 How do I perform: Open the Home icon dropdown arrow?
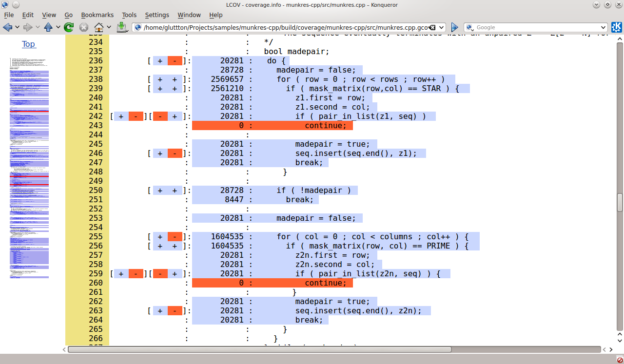coord(109,27)
